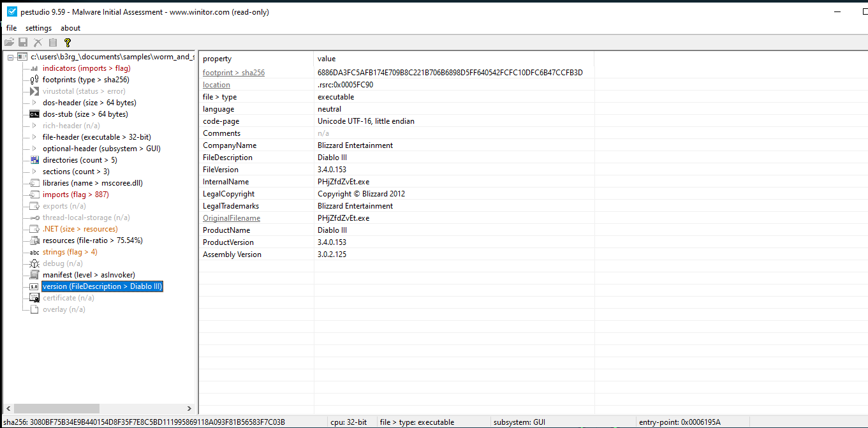This screenshot has height=428, width=868.
Task: Expand the sections node
Action: [x=34, y=172]
